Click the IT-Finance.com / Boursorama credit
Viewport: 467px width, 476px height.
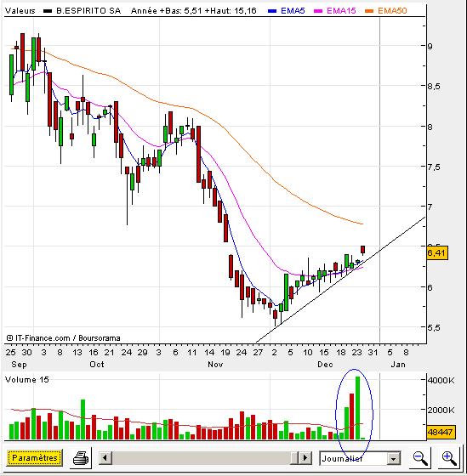[63, 338]
